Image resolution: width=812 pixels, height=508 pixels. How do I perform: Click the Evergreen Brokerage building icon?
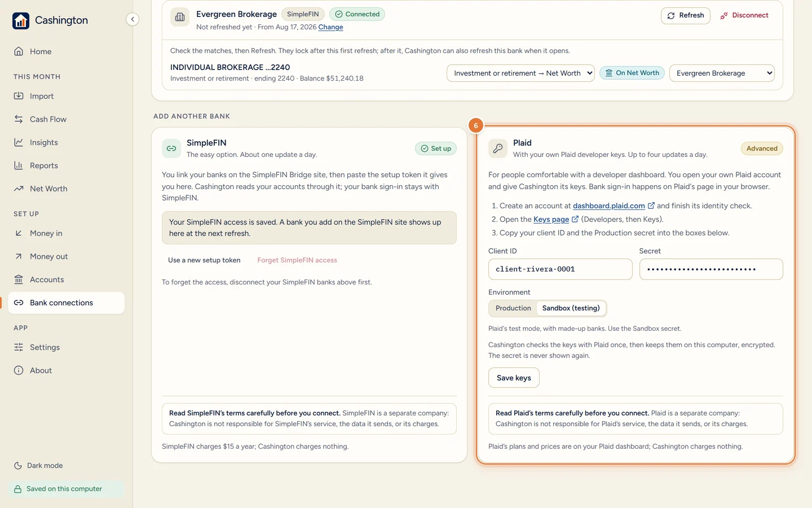pos(180,17)
